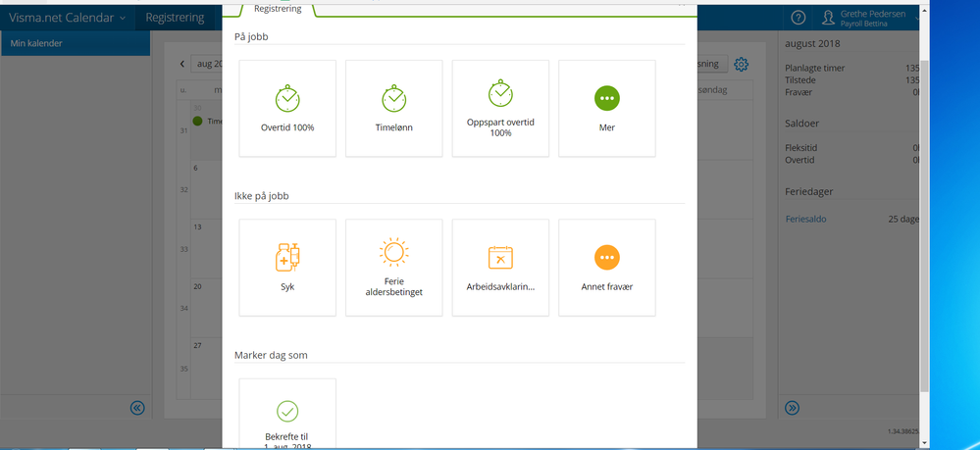The width and height of the screenshot is (980, 450).
Task: Open Min kalender in sidebar
Action: (x=75, y=43)
